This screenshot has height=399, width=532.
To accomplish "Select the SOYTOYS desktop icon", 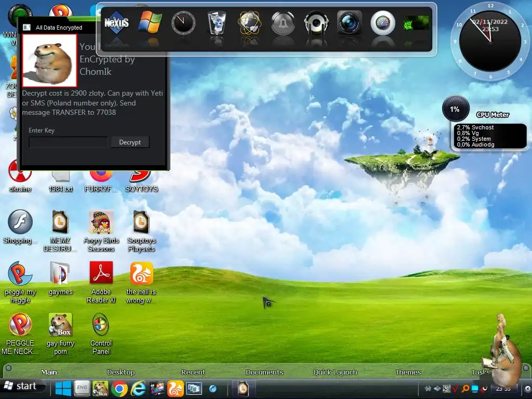I will (x=141, y=180).
